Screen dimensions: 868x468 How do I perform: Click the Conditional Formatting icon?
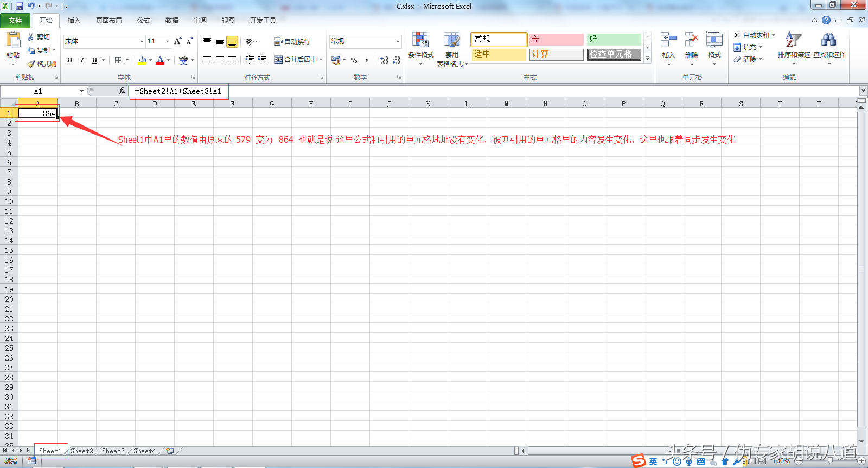pos(420,40)
